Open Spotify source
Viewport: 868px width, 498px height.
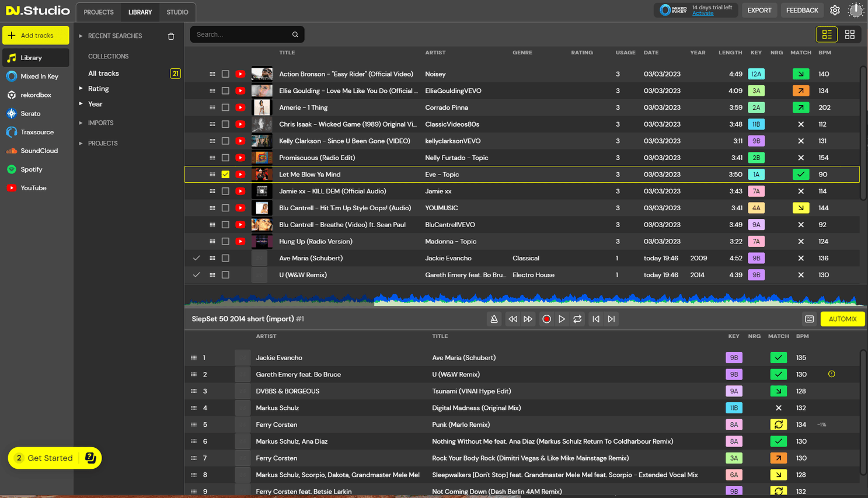(36, 169)
